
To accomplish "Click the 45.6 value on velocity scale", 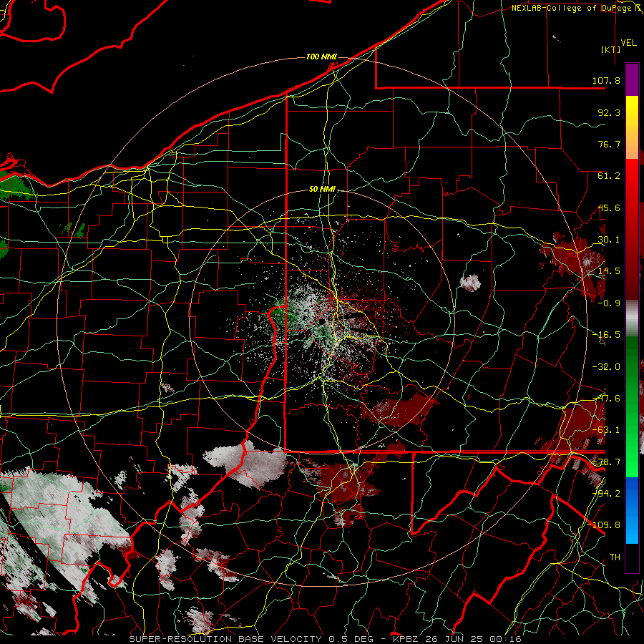I will point(609,208).
